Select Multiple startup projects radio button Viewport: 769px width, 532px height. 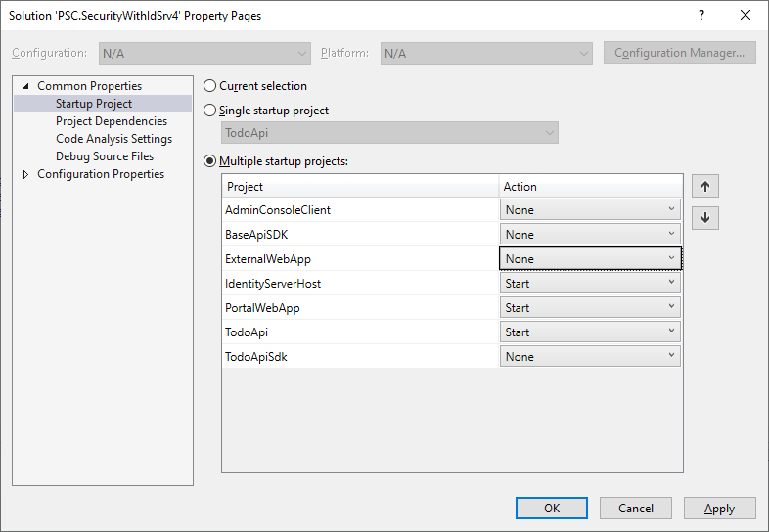(210, 161)
